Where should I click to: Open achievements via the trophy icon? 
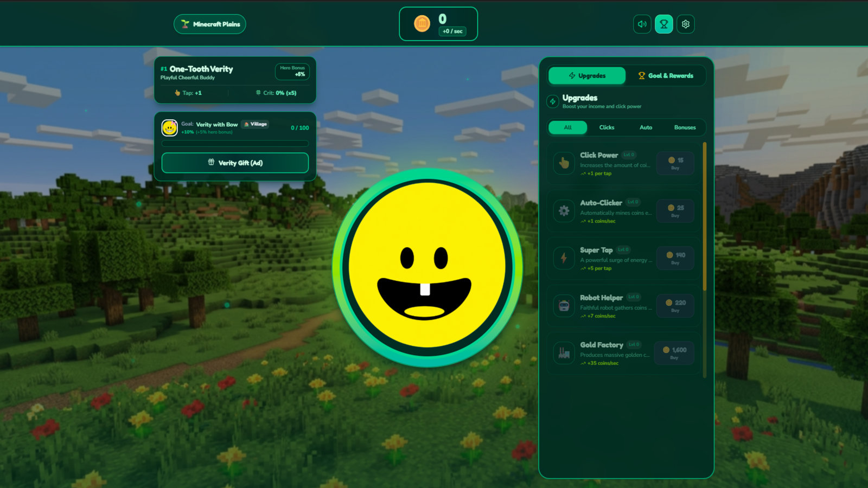(664, 24)
